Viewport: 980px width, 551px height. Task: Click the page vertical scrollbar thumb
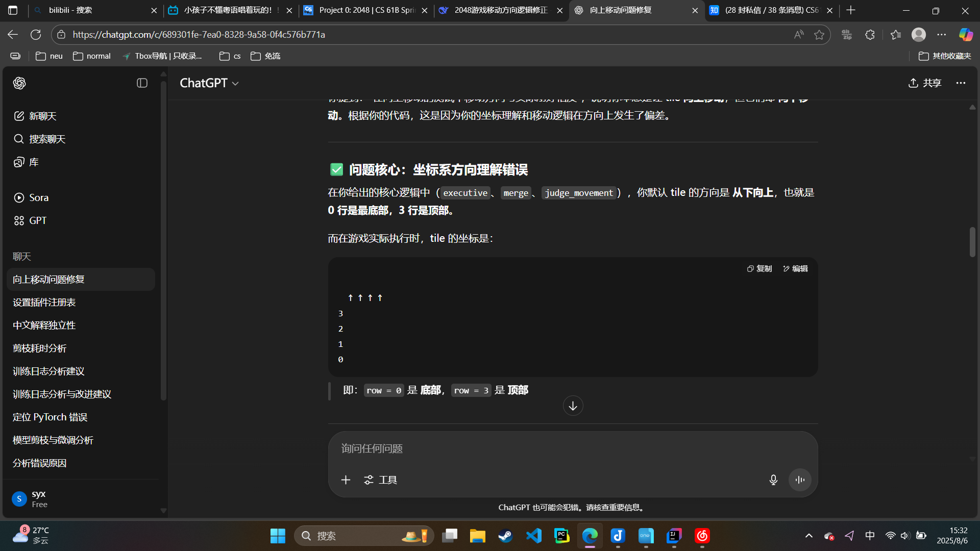(972, 242)
